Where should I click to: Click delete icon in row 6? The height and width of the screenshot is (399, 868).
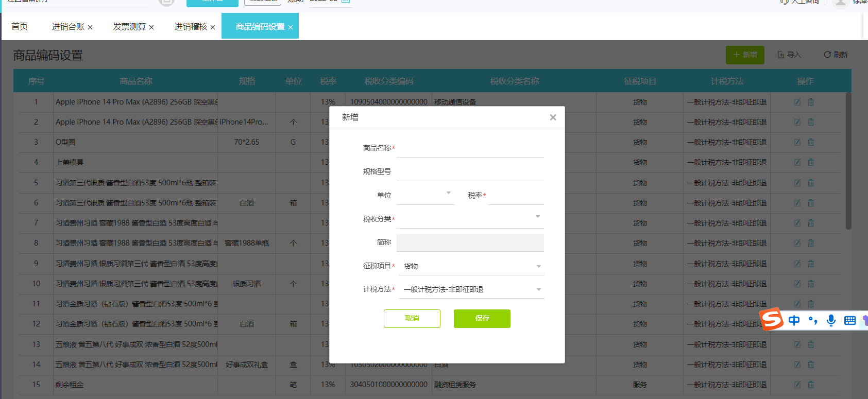811,203
